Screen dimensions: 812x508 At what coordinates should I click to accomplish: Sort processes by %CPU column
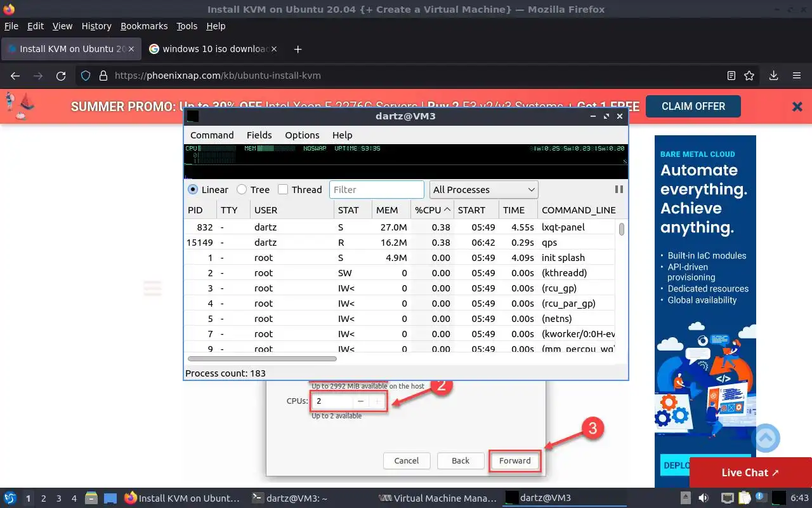point(431,210)
